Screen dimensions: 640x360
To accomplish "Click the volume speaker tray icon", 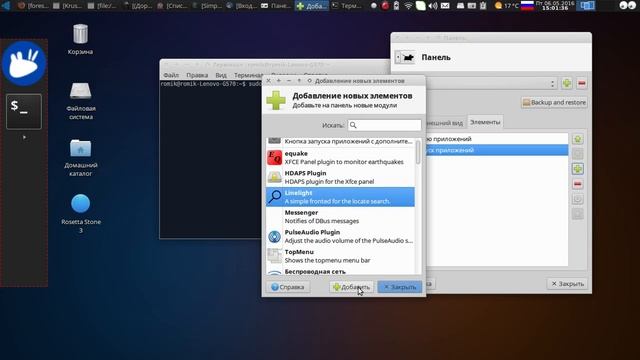I will tap(433, 6).
